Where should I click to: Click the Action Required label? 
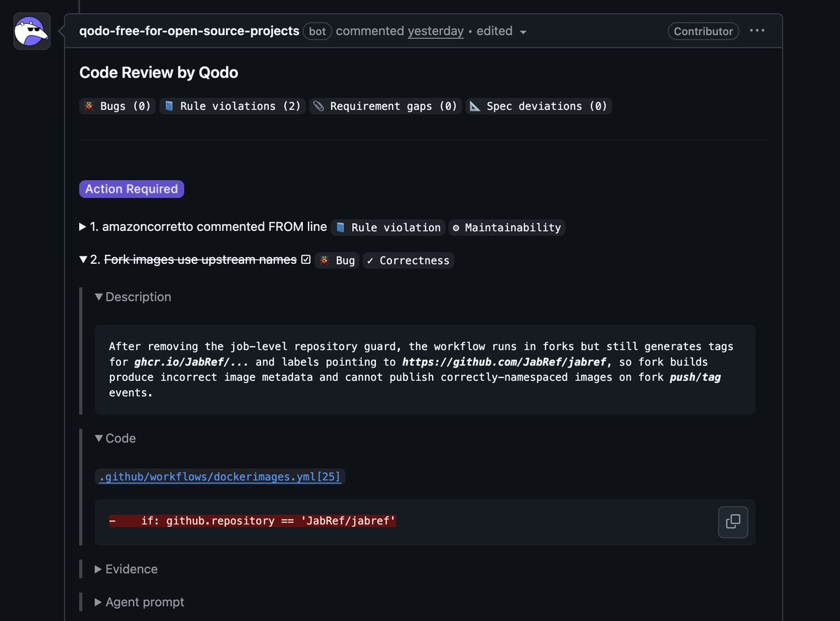click(x=132, y=189)
